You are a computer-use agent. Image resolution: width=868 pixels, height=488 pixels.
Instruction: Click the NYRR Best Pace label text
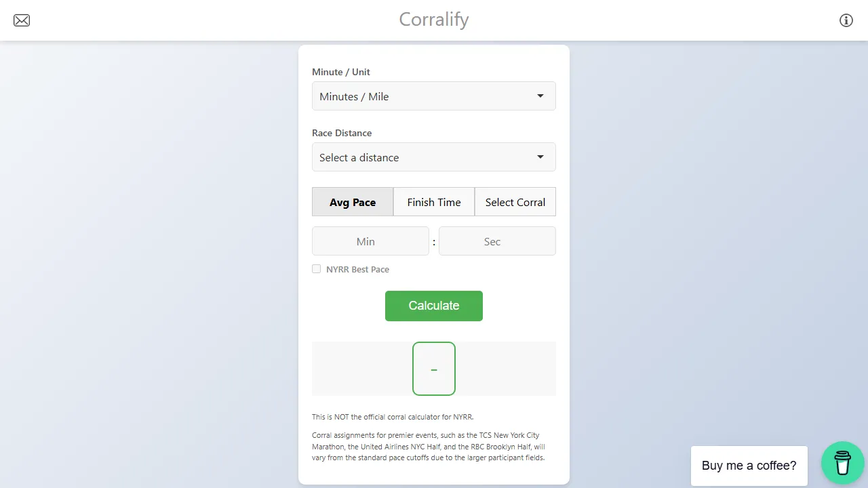(357, 269)
